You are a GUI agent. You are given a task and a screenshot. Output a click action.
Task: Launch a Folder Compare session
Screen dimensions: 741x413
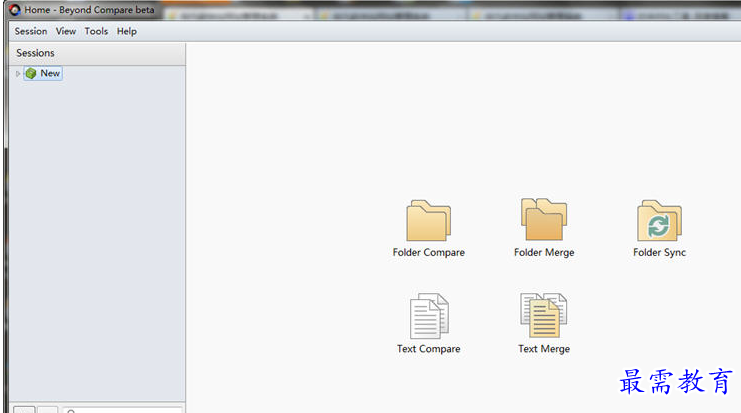(x=429, y=229)
